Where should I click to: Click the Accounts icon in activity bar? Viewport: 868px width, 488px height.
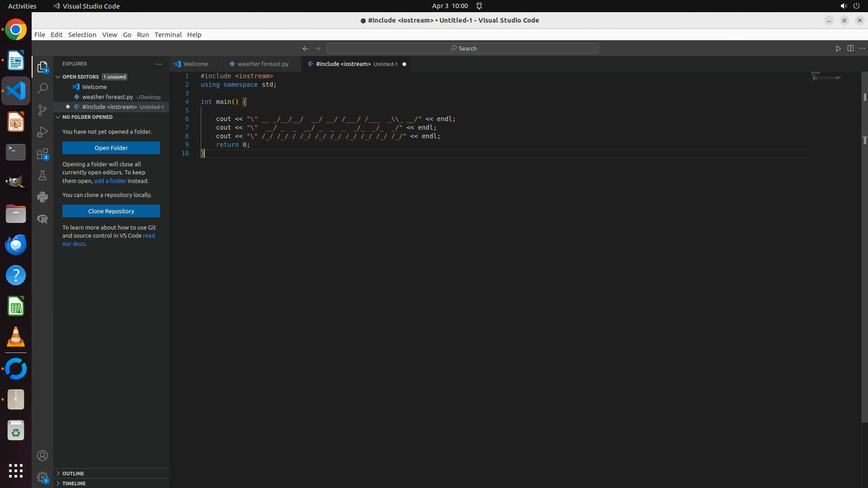point(42,455)
